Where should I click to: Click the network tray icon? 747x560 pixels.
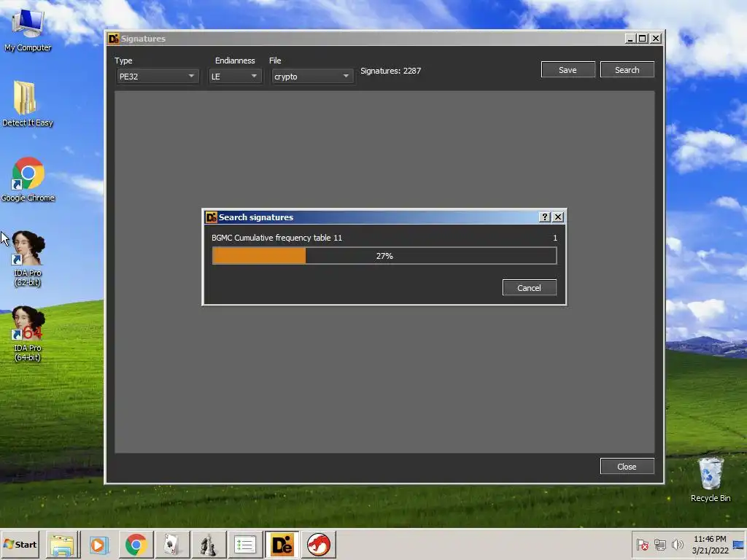[x=659, y=545]
